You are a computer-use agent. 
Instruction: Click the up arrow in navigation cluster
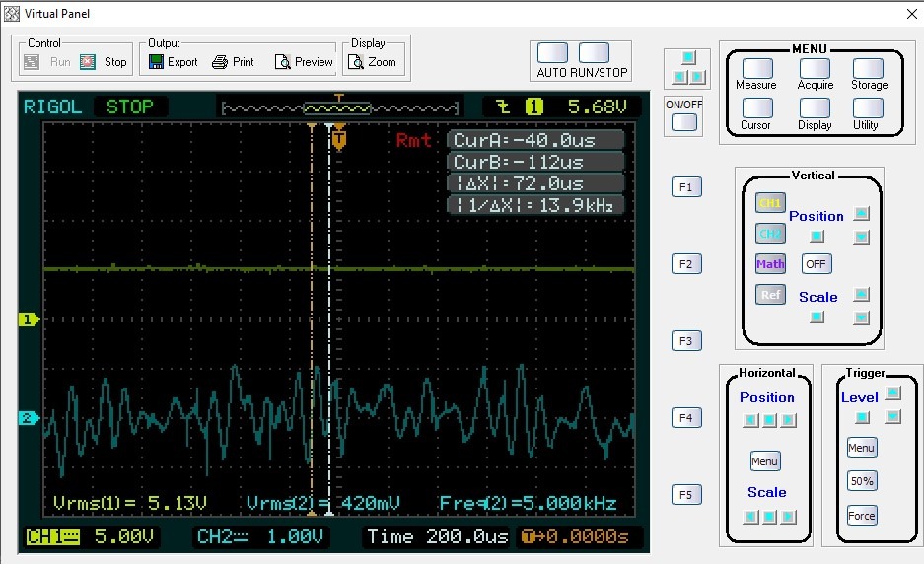(x=688, y=57)
